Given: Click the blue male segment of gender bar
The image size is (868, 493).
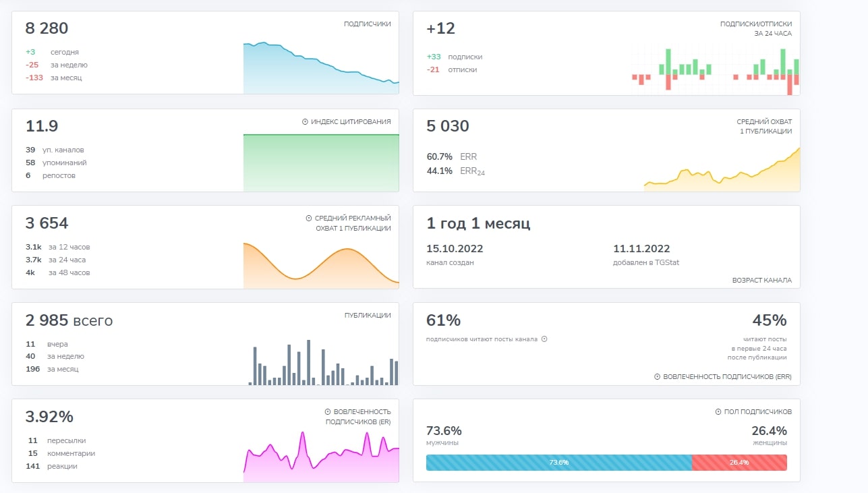Looking at the screenshot, I should click(559, 463).
